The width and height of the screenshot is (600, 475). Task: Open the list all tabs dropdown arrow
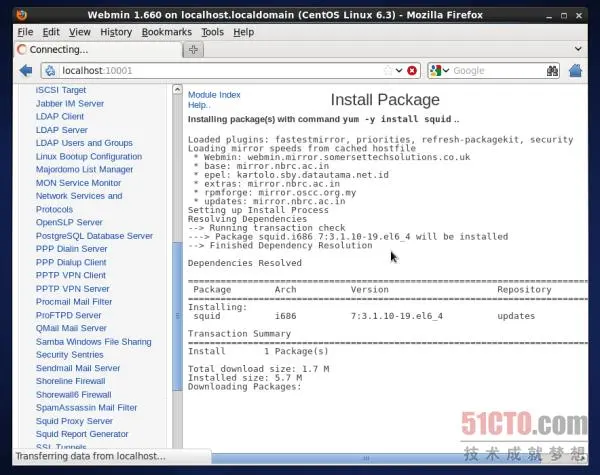[578, 49]
